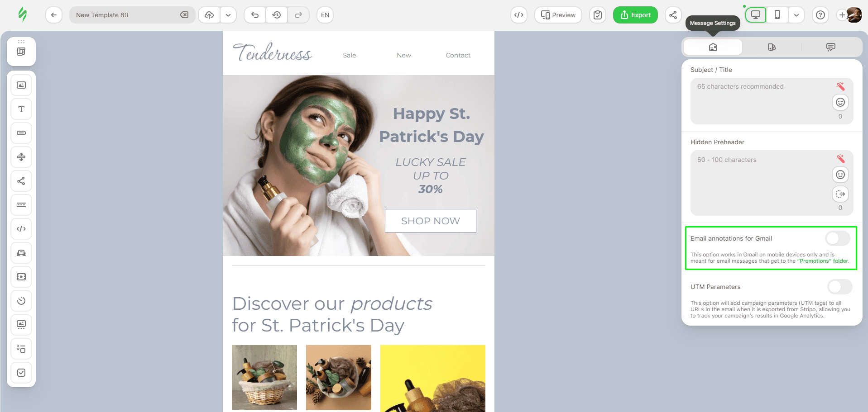Expand the chevron next to the upload icon
868x412 pixels.
[x=228, y=14]
